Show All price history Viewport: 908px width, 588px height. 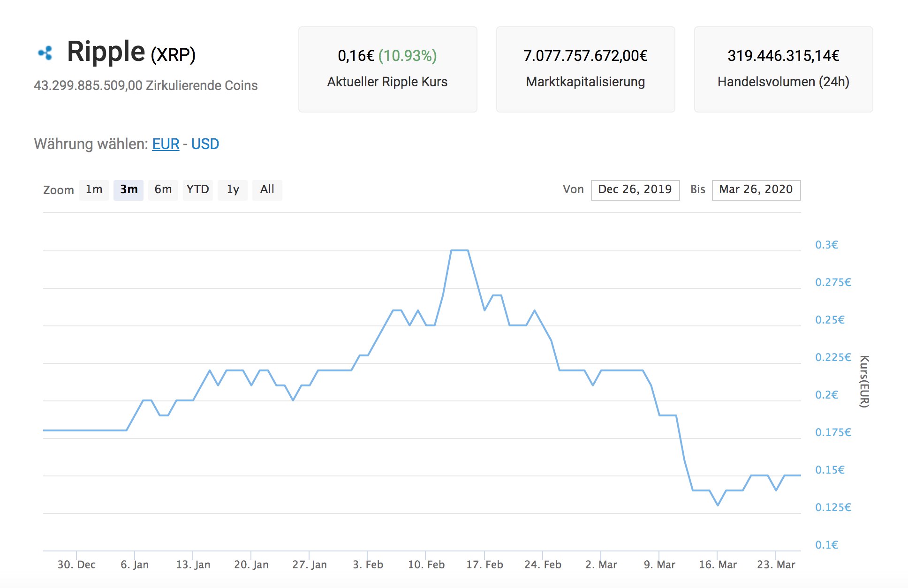pyautogui.click(x=267, y=190)
